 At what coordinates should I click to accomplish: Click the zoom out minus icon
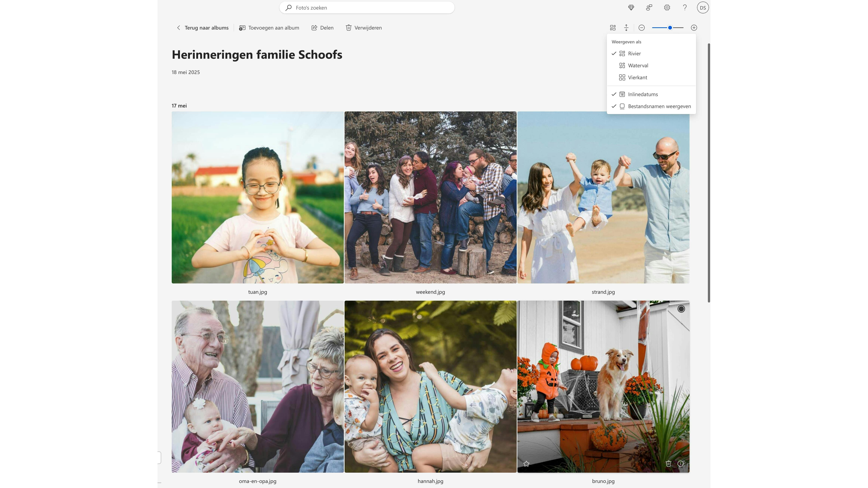pos(642,28)
